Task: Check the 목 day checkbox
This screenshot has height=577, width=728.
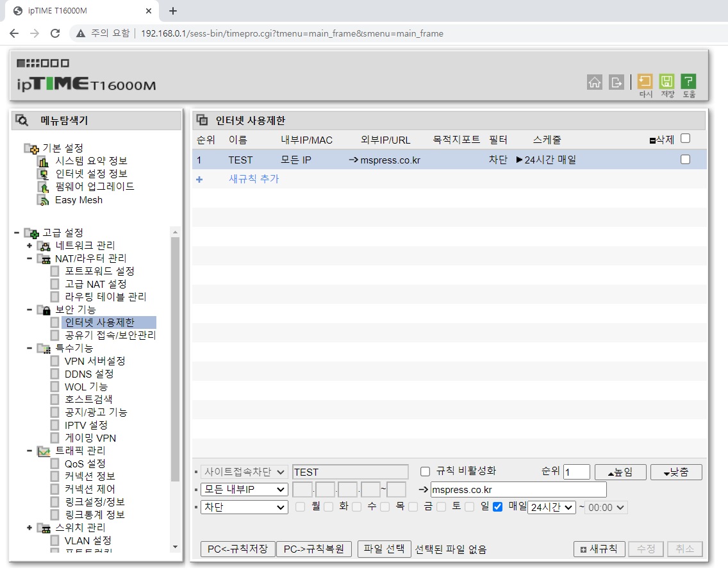Action: point(385,507)
